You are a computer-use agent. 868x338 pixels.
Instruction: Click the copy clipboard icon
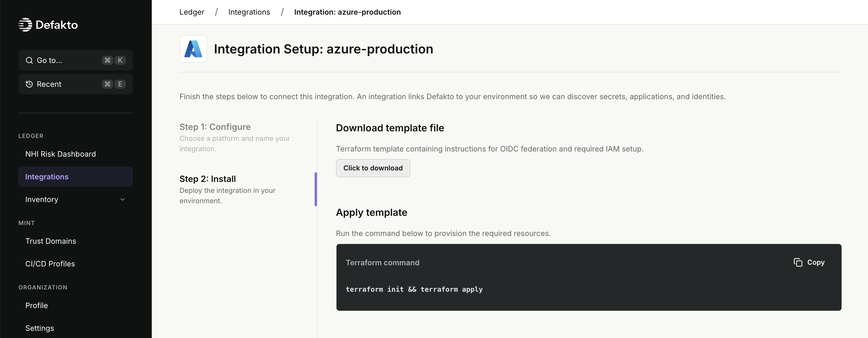[x=798, y=262]
